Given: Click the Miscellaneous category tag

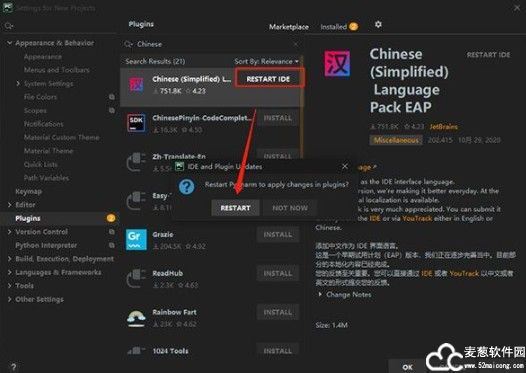Looking at the screenshot, I should pyautogui.click(x=396, y=140).
